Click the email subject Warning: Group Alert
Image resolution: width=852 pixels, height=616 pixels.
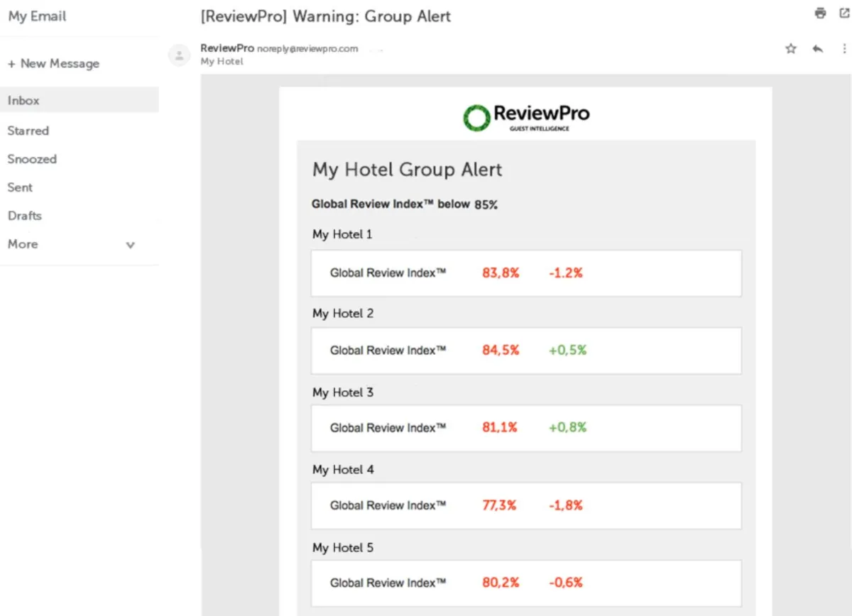326,16
